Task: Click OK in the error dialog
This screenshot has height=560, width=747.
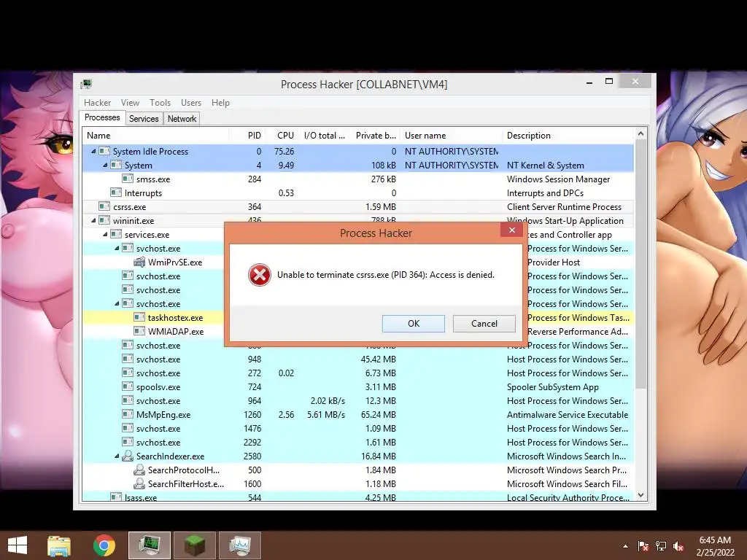Action: pos(413,323)
